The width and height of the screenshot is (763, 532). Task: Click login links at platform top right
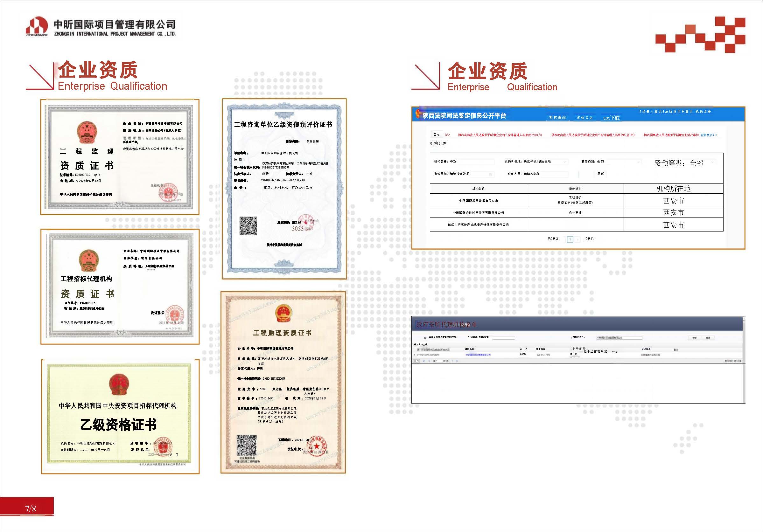pyautogui.click(x=667, y=112)
